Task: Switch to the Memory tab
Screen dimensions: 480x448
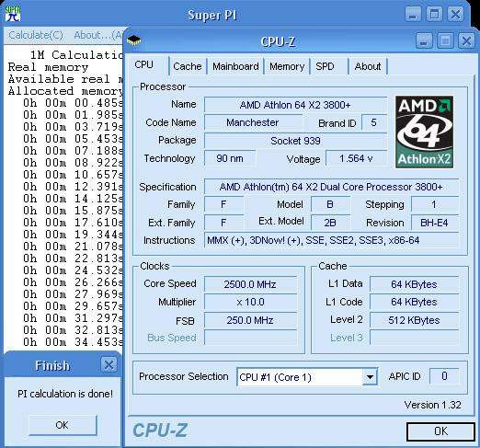Action: 287,66
